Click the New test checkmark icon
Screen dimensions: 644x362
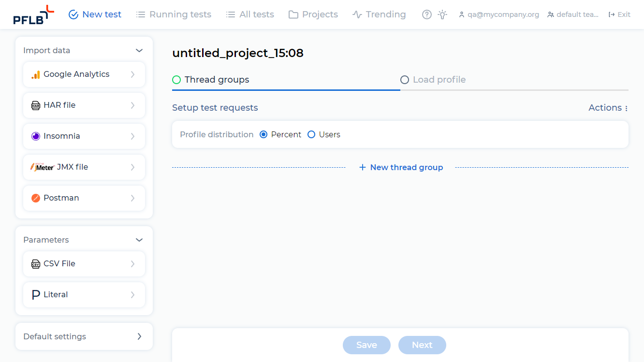[x=73, y=14]
